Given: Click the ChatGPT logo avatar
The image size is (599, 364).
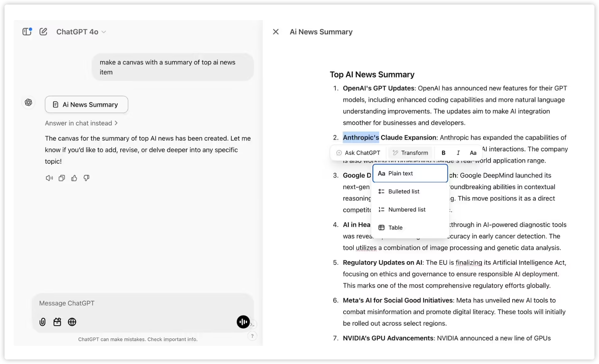Looking at the screenshot, I should [28, 102].
